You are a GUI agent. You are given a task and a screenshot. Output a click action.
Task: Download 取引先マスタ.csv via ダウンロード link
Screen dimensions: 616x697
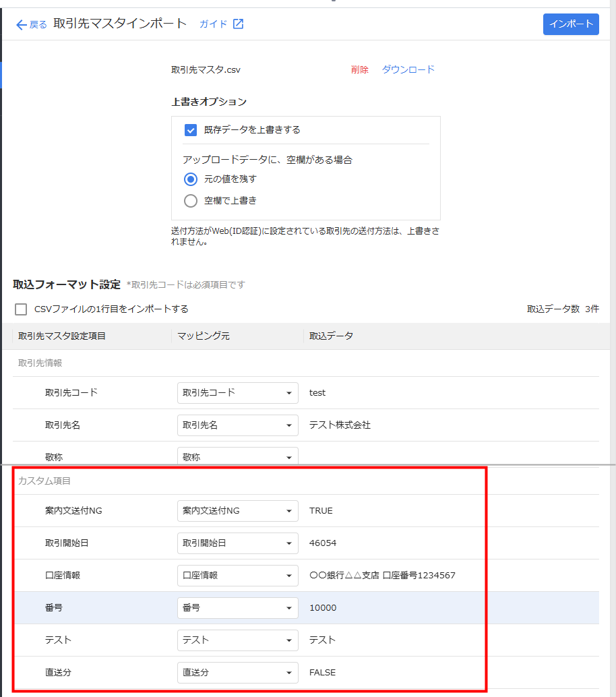pos(408,69)
